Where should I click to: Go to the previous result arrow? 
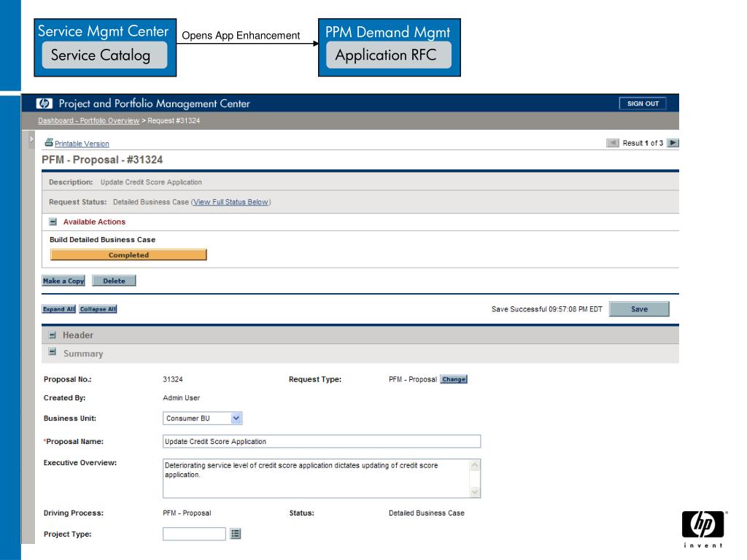coord(612,143)
